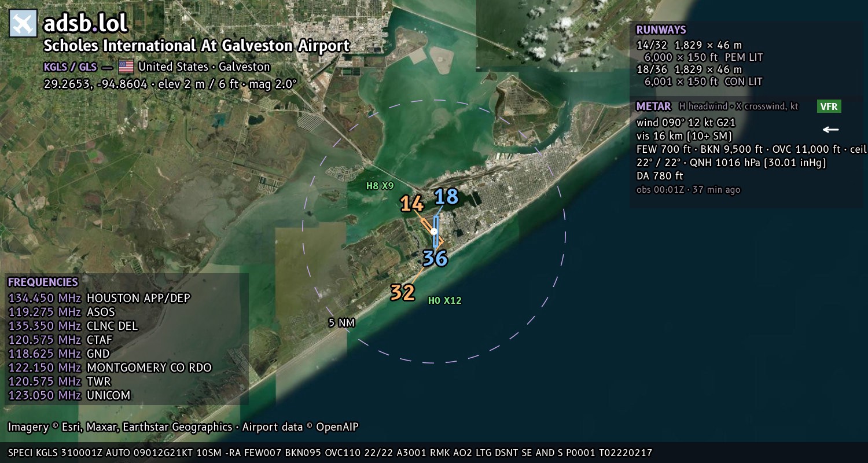Viewport: 868px width, 463px height.
Task: Click the METAR panel heading
Action: pos(653,106)
